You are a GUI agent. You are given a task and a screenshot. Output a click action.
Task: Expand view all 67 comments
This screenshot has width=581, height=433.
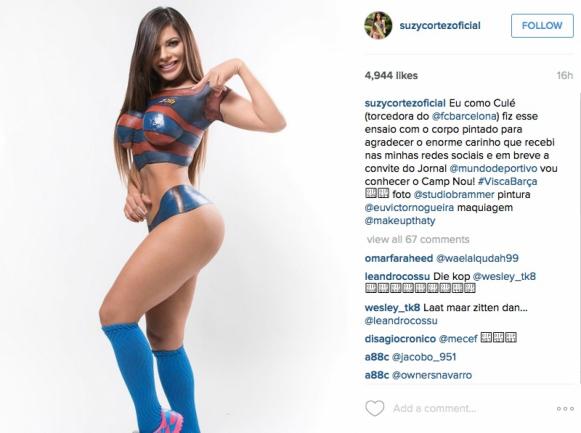coord(418,239)
